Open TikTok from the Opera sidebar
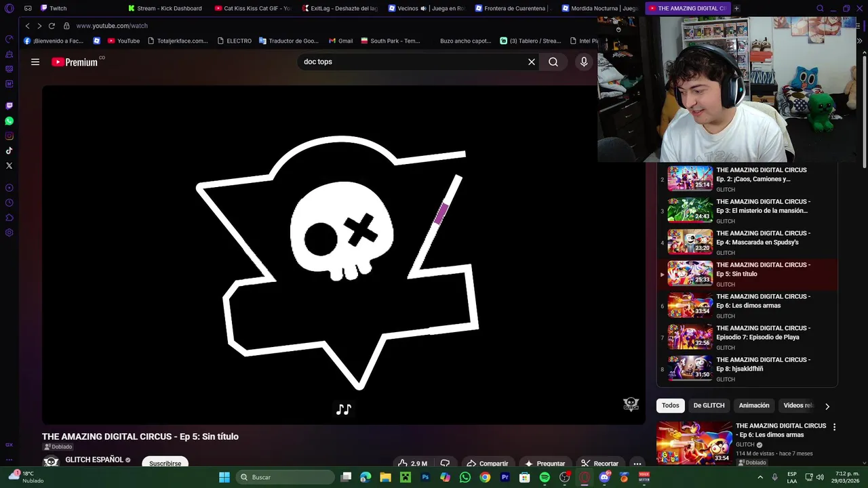The image size is (868, 488). click(x=9, y=150)
